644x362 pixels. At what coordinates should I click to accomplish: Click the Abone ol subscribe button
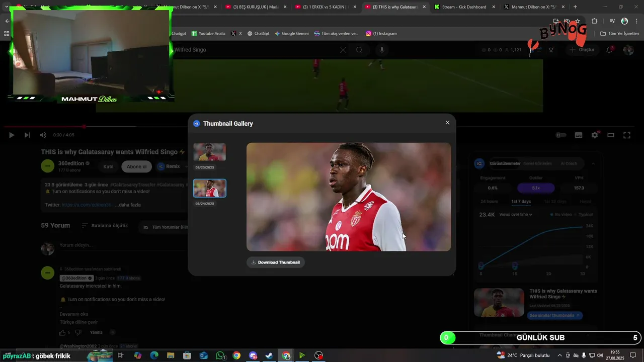pyautogui.click(x=137, y=166)
